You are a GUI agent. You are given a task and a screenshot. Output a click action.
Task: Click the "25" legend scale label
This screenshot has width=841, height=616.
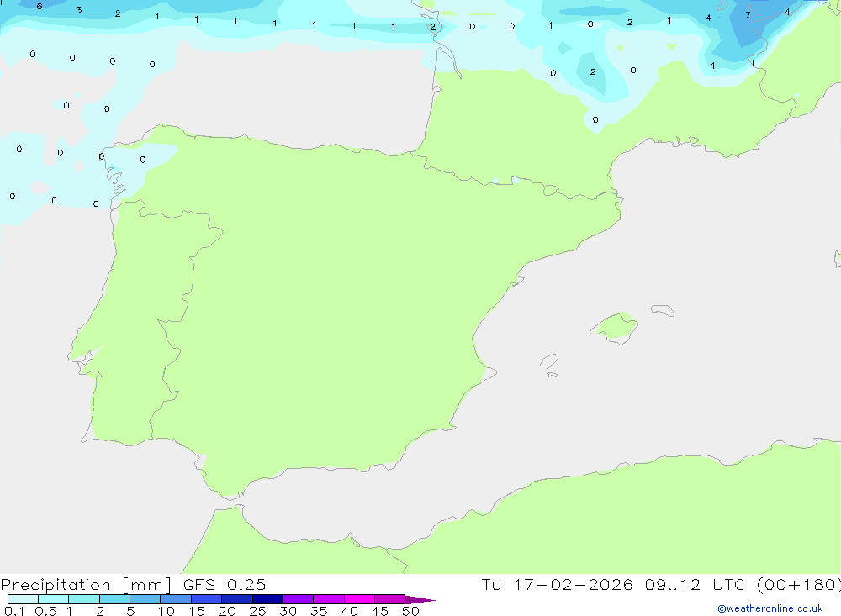258,611
